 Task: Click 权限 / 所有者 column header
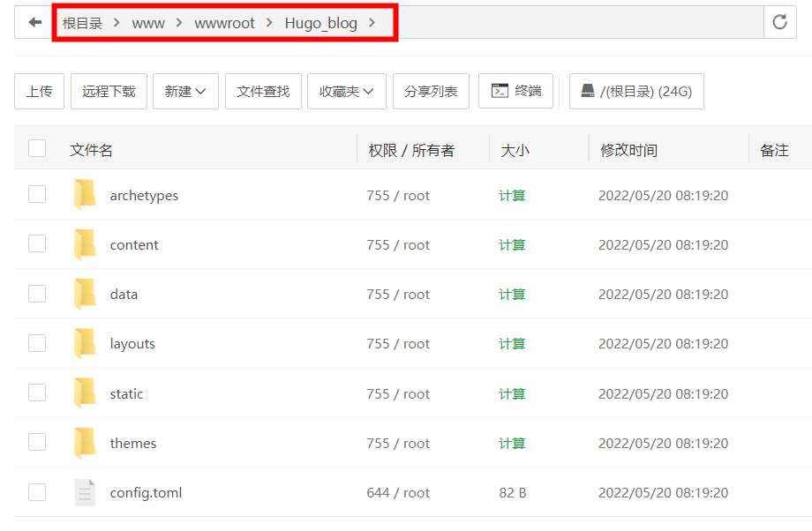pyautogui.click(x=411, y=150)
